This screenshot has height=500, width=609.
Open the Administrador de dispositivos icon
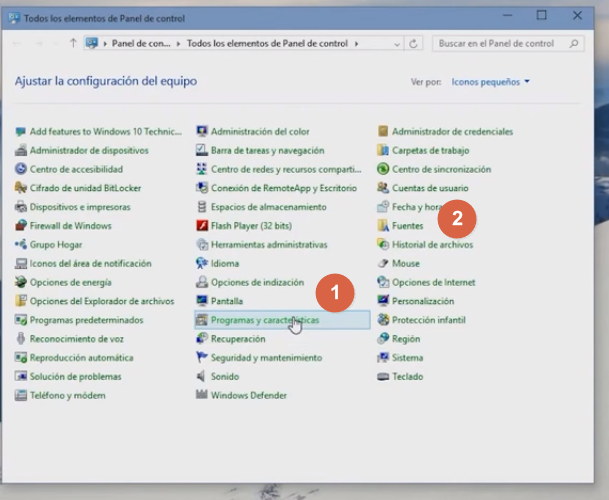(21, 150)
